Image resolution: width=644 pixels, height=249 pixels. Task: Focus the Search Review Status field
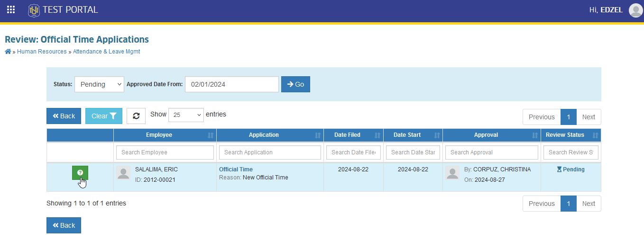(x=571, y=152)
